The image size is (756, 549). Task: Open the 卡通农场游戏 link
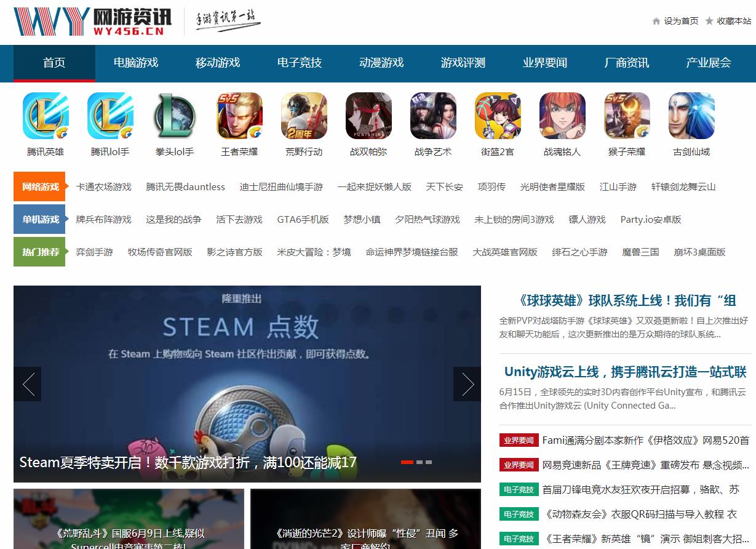(x=104, y=187)
